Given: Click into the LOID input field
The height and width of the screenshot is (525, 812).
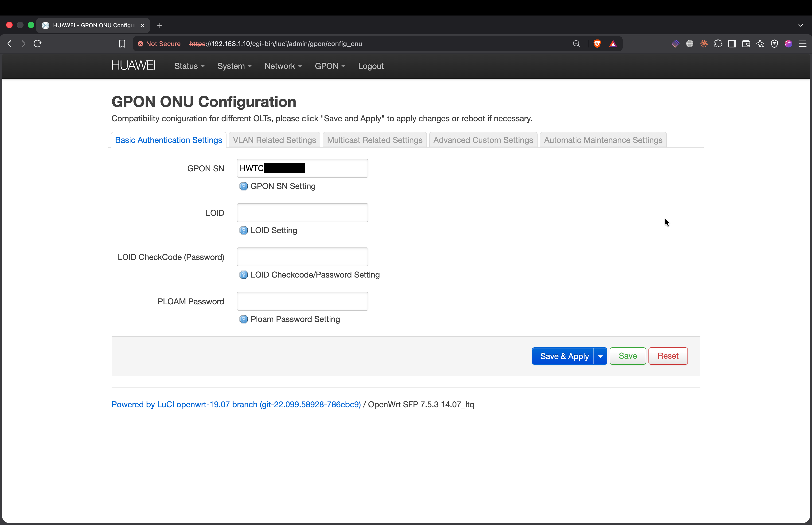Looking at the screenshot, I should pos(302,213).
